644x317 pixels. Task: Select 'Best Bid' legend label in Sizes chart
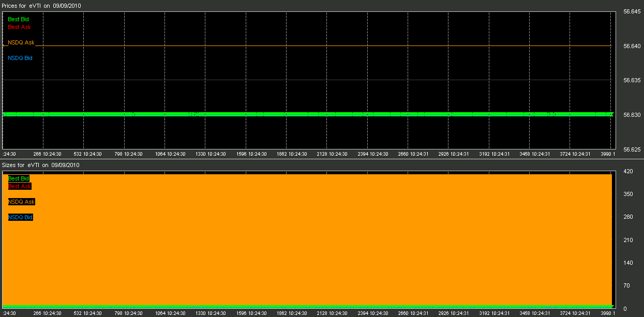coord(18,178)
